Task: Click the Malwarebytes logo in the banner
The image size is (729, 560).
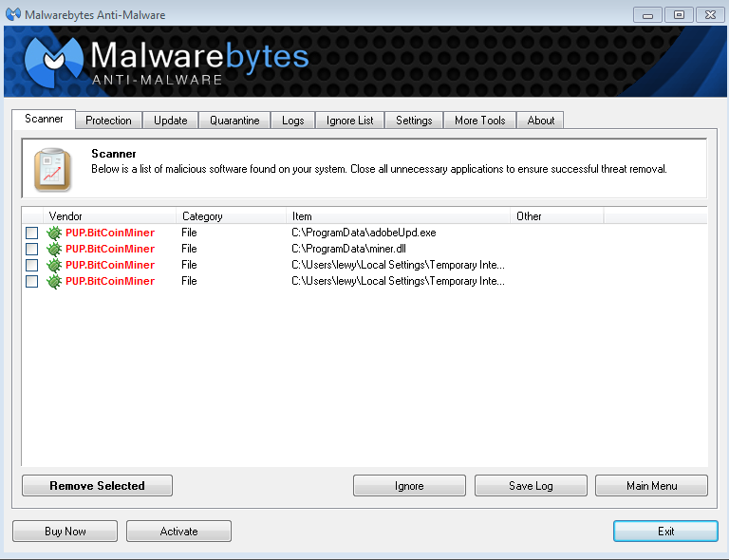Action: pyautogui.click(x=52, y=62)
